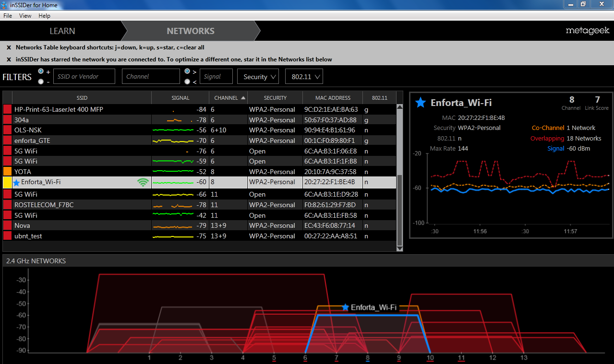This screenshot has width=614, height=364.
Task: Open the File menu
Action: pos(8,16)
